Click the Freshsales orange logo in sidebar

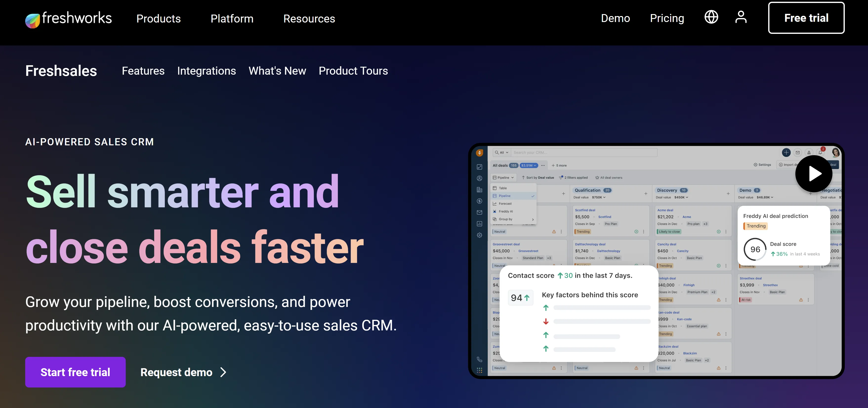479,153
